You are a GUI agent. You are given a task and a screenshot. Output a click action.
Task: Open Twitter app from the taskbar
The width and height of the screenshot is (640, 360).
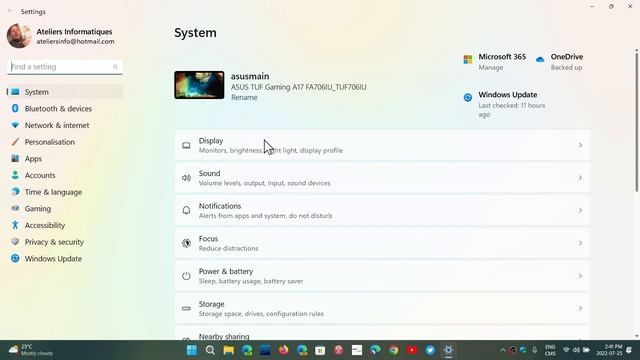point(430,350)
